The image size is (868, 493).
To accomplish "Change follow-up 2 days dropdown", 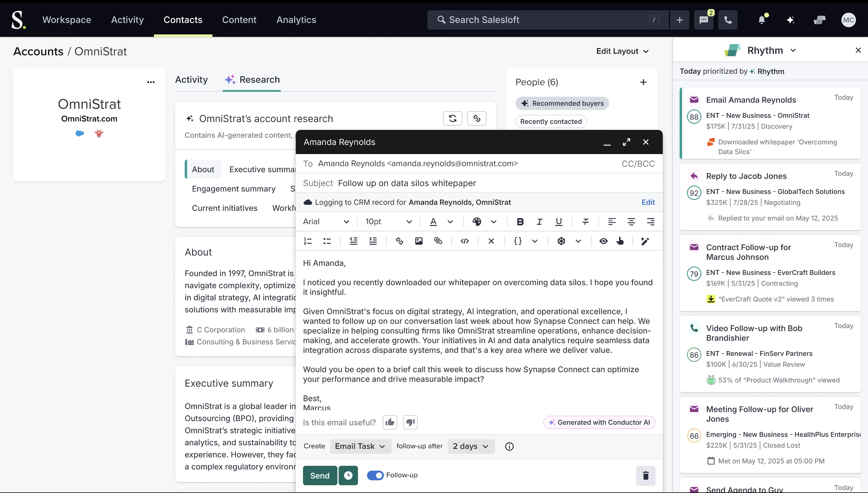I will click(x=471, y=446).
